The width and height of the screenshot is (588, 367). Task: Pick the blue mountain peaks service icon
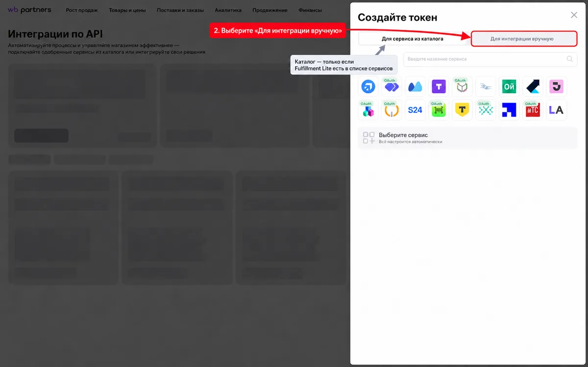(x=415, y=87)
